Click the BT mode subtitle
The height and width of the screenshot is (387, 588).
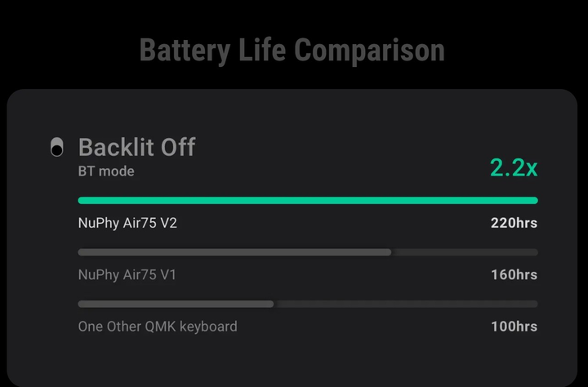click(x=106, y=171)
